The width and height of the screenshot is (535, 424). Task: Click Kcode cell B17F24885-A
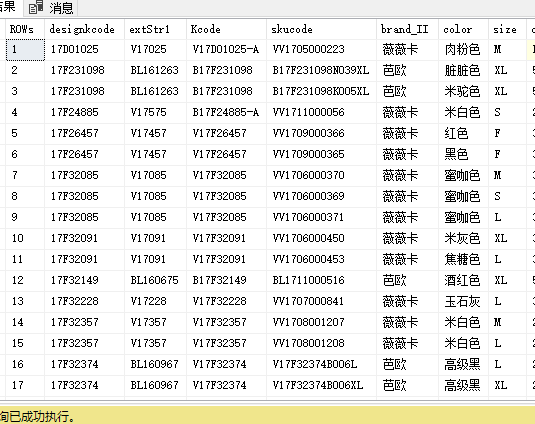pos(226,113)
